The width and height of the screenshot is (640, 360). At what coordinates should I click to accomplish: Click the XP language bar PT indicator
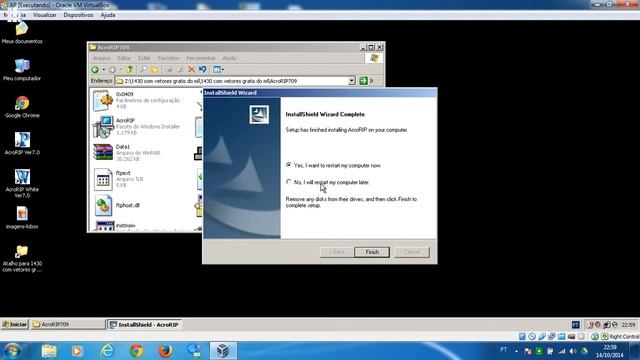pyautogui.click(x=576, y=325)
